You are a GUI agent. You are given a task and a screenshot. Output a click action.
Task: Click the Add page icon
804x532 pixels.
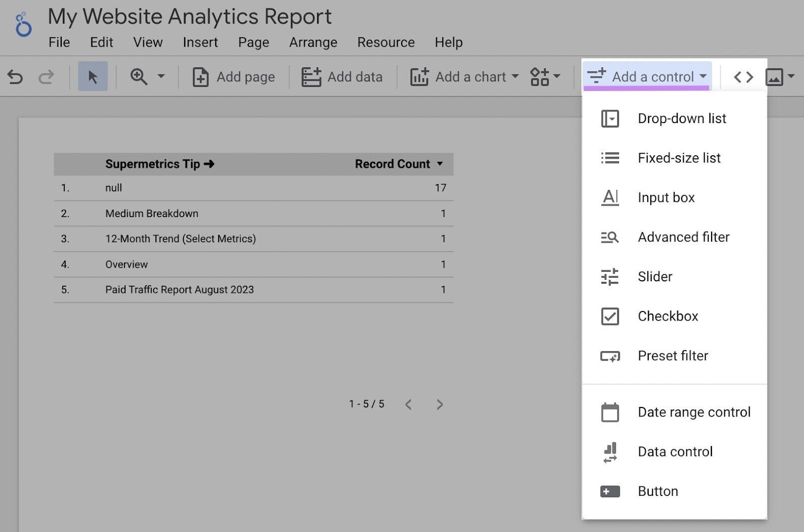(200, 76)
